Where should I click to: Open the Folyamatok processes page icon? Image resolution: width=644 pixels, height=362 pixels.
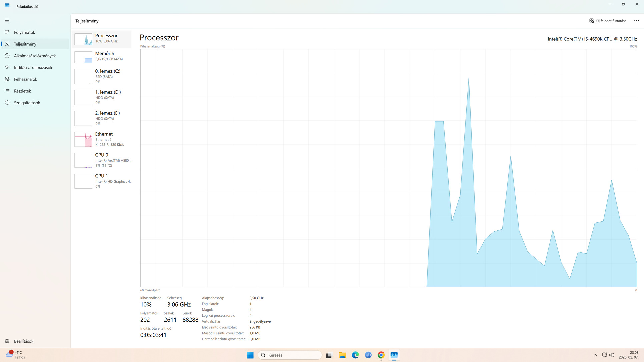pyautogui.click(x=7, y=32)
